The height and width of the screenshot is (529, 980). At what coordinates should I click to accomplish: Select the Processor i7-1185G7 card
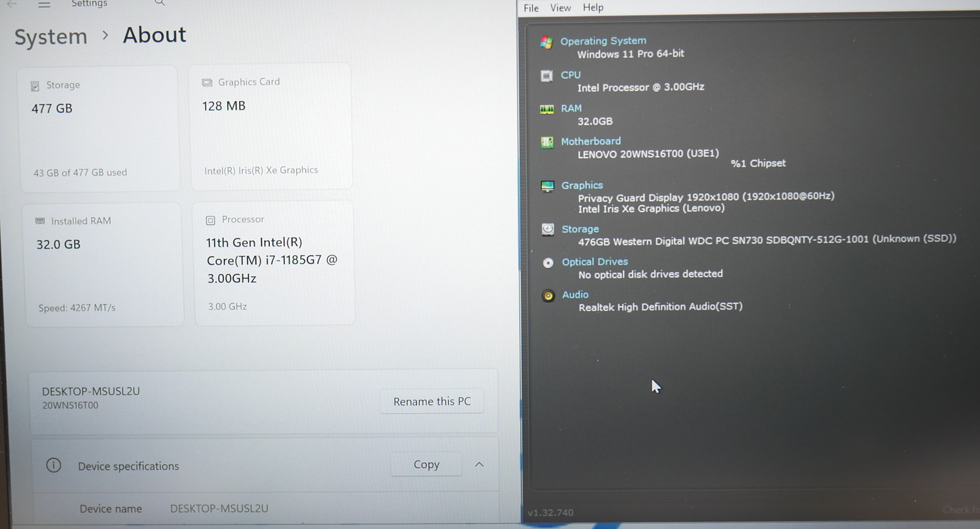(274, 263)
